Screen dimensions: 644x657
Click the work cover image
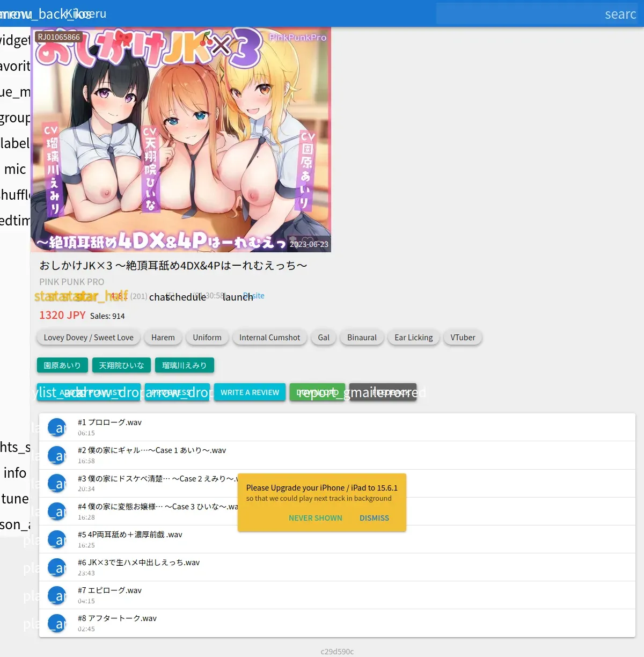181,140
